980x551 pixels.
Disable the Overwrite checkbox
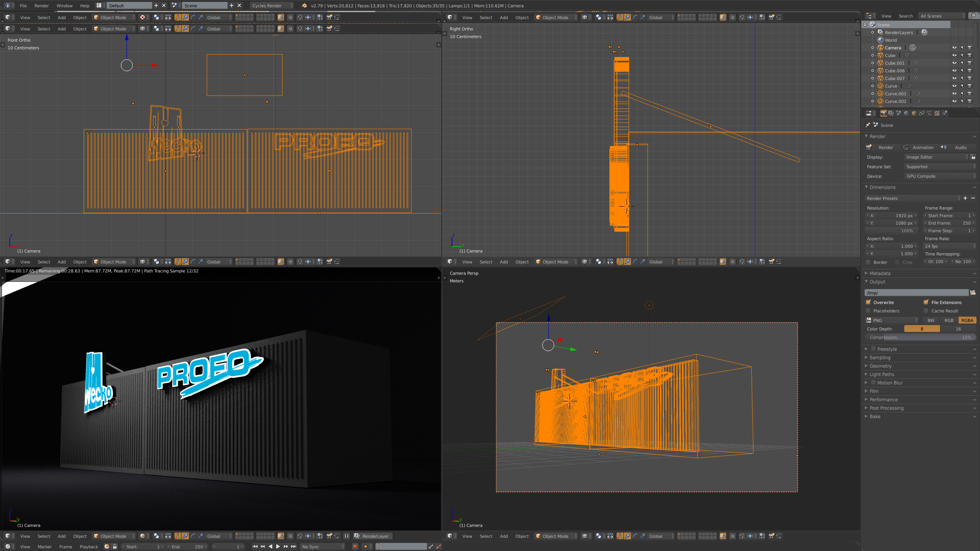[868, 302]
